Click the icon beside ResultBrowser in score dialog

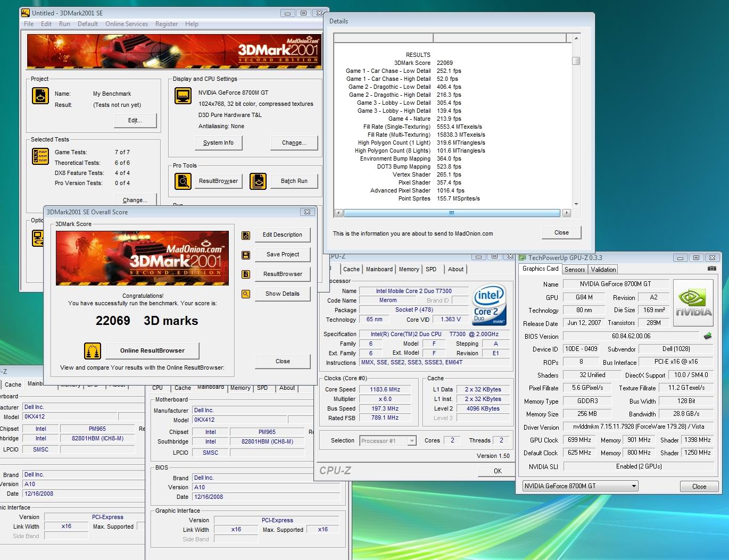[246, 274]
